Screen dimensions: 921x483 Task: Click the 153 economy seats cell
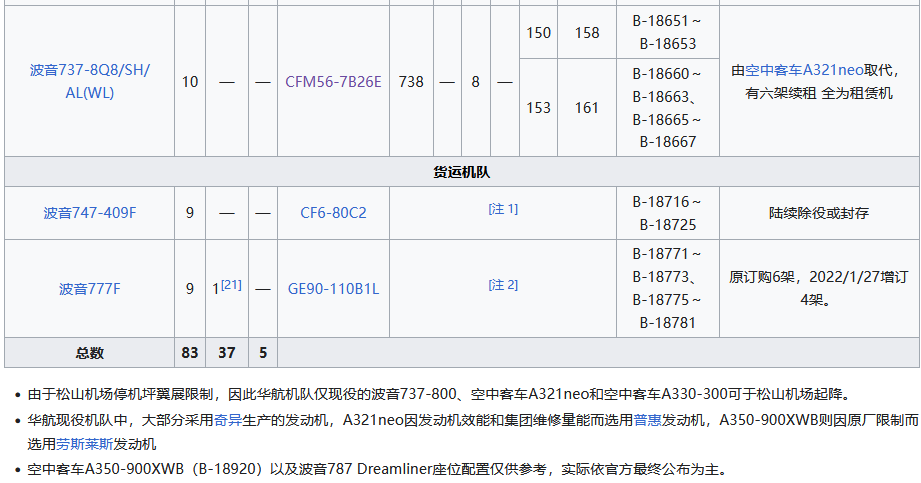(x=539, y=108)
